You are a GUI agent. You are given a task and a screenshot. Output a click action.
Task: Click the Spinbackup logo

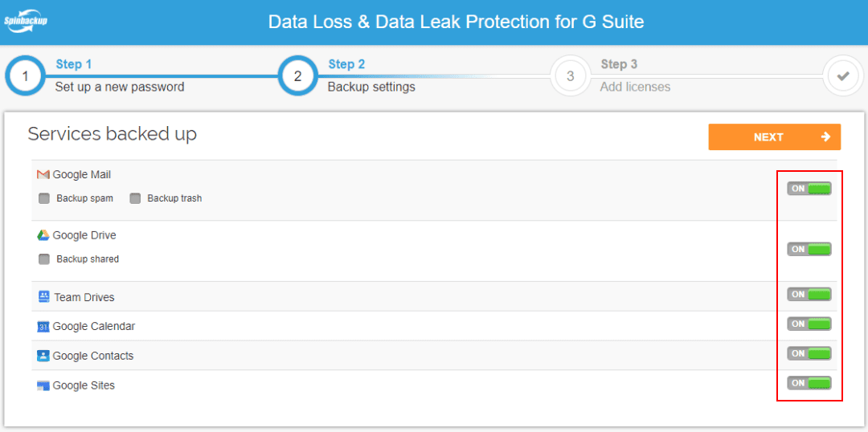(26, 22)
